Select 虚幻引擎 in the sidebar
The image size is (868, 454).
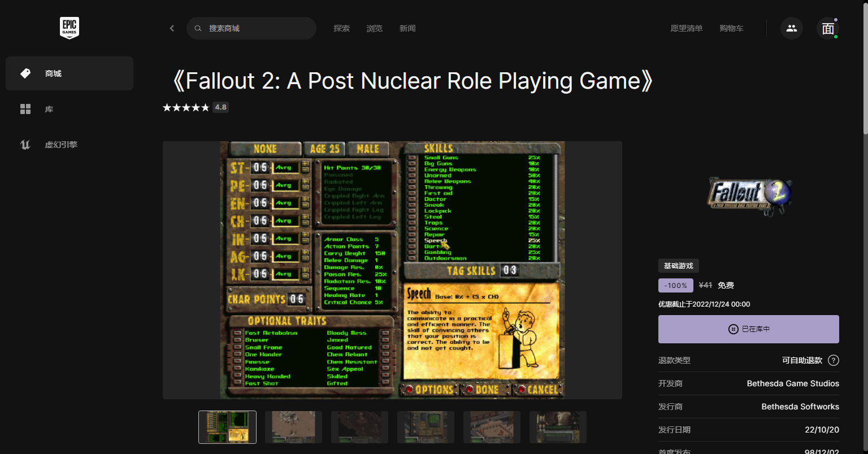click(70, 145)
